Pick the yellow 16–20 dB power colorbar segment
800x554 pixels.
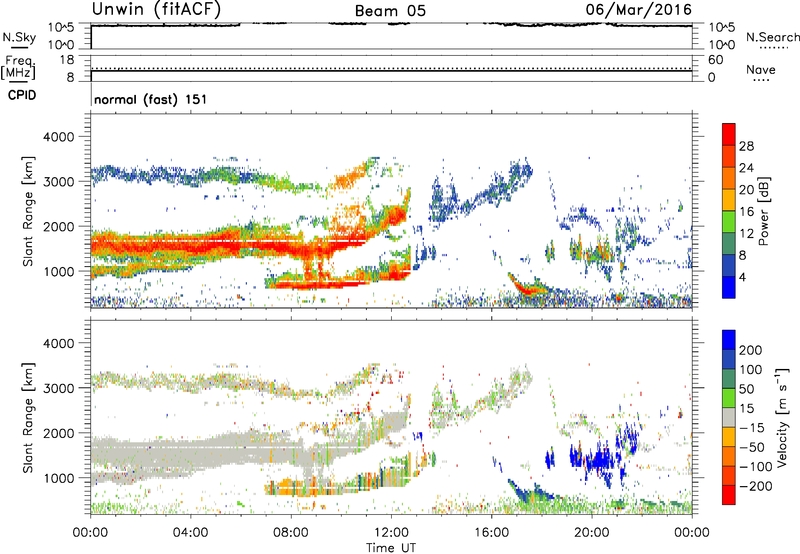(x=729, y=200)
